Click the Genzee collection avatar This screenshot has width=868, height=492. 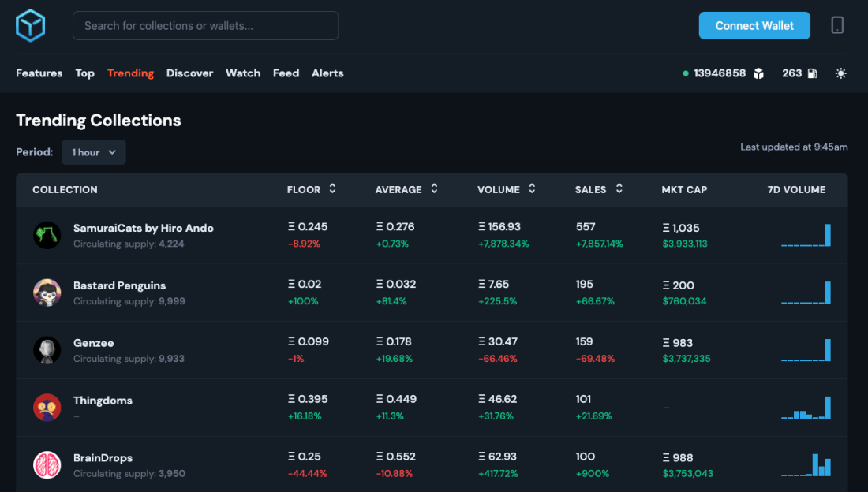[47, 350]
